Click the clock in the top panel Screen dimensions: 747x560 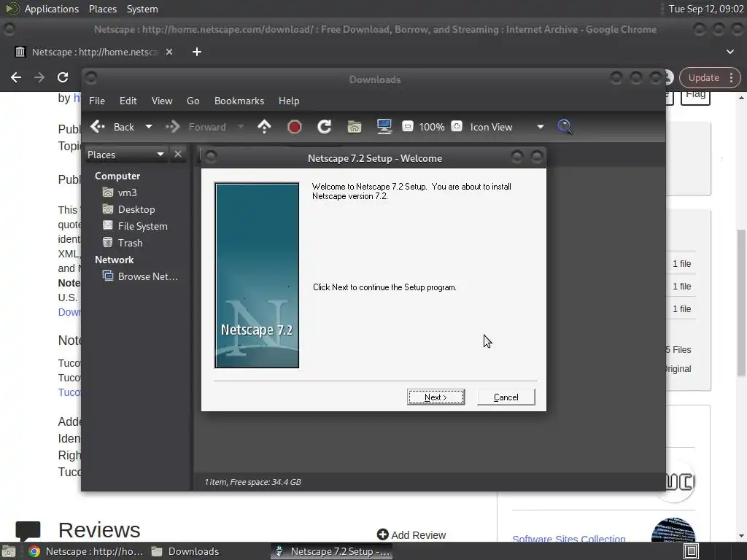pos(706,9)
